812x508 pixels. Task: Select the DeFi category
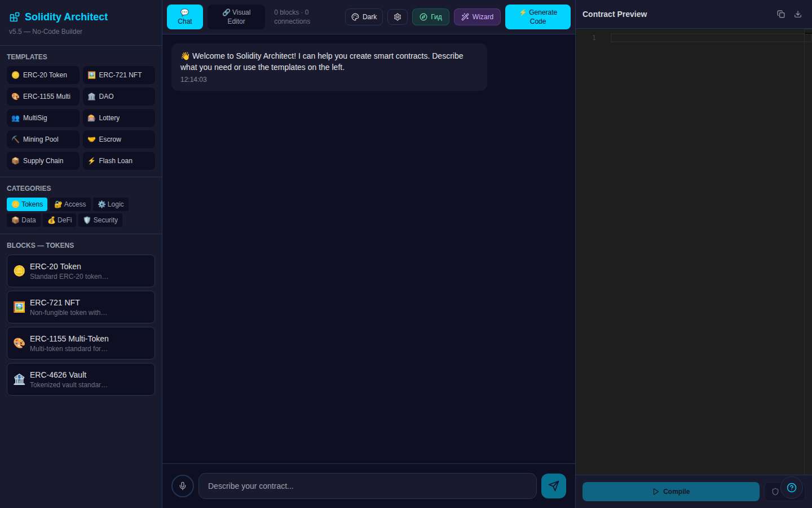point(60,220)
